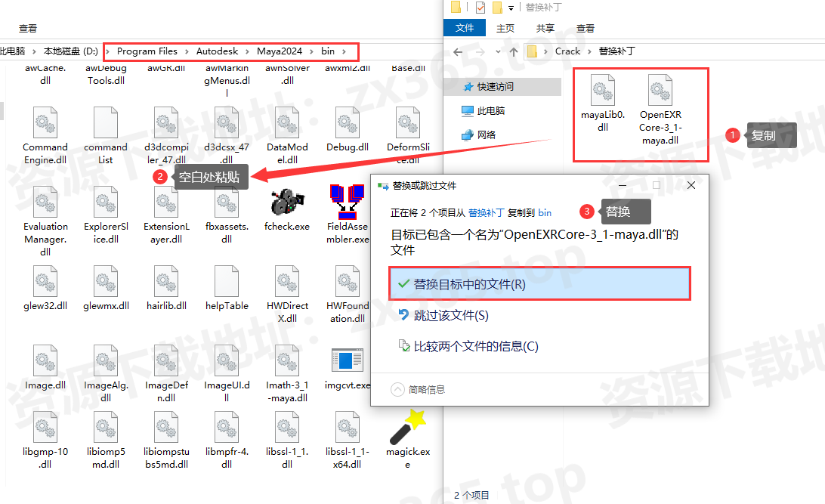Select OpenEXRCore-3_1-maya.dll in the patch folder
This screenshot has height=504, width=825.
[660, 110]
